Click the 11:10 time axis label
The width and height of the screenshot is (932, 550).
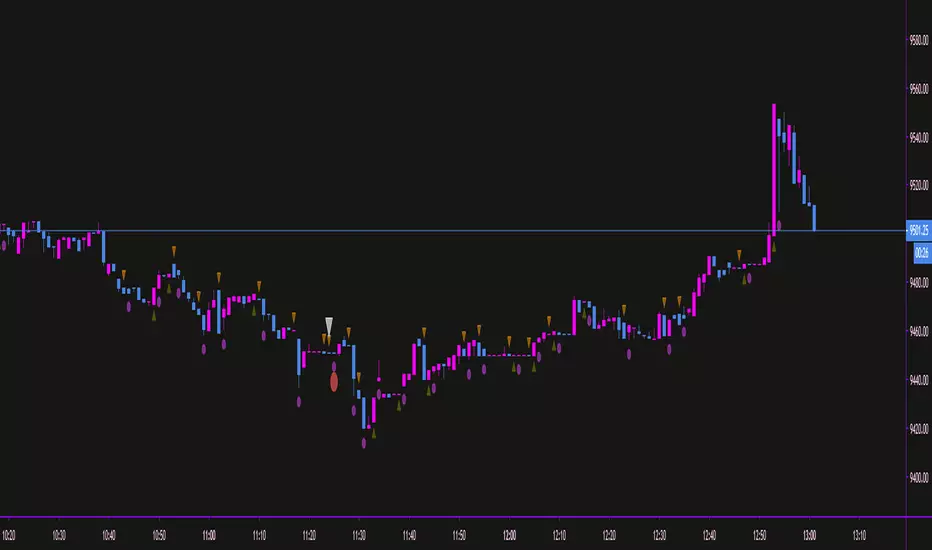coord(259,535)
